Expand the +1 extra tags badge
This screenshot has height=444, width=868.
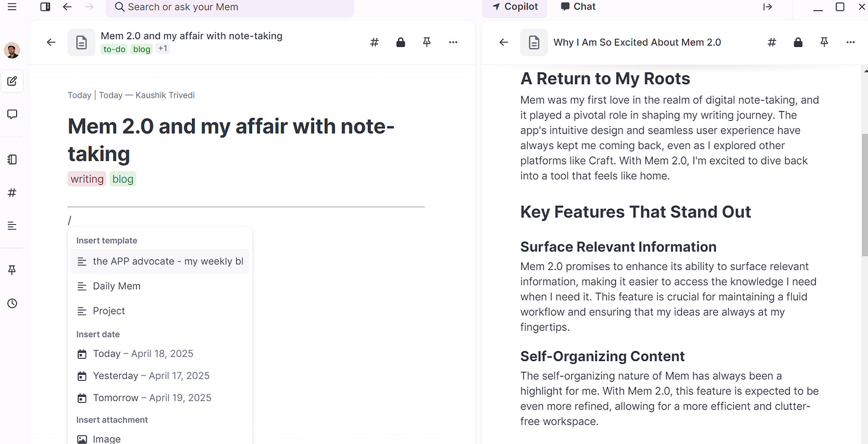(163, 49)
